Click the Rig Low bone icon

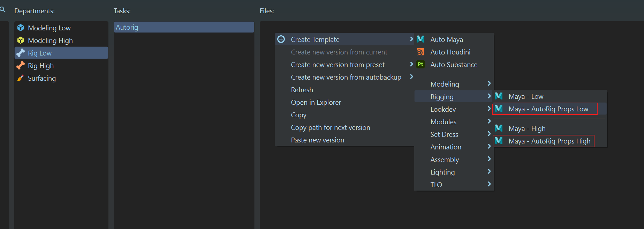pos(21,53)
